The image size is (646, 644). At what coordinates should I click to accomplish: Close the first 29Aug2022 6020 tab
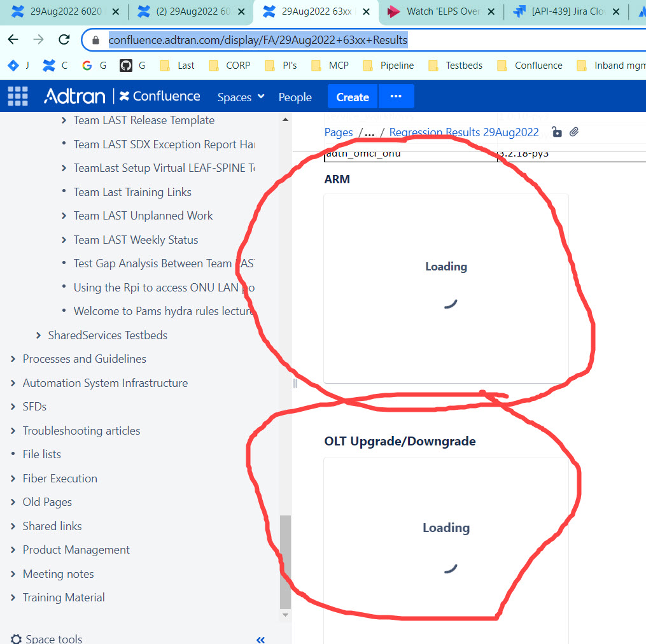[116, 11]
